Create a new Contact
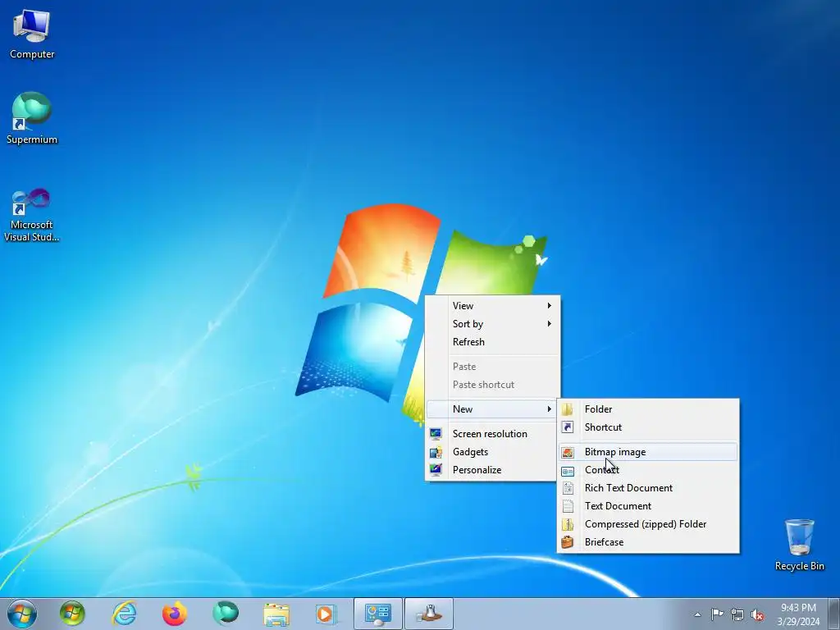 click(x=648, y=470)
